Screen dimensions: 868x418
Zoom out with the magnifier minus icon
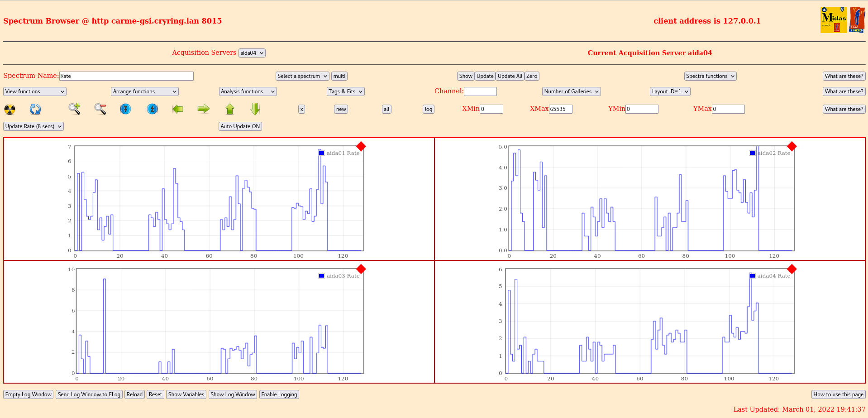[x=100, y=109]
